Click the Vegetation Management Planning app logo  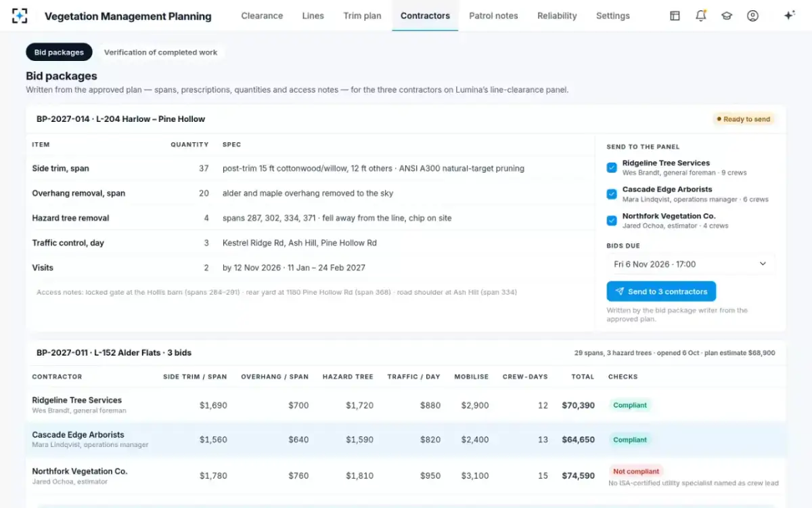click(20, 16)
